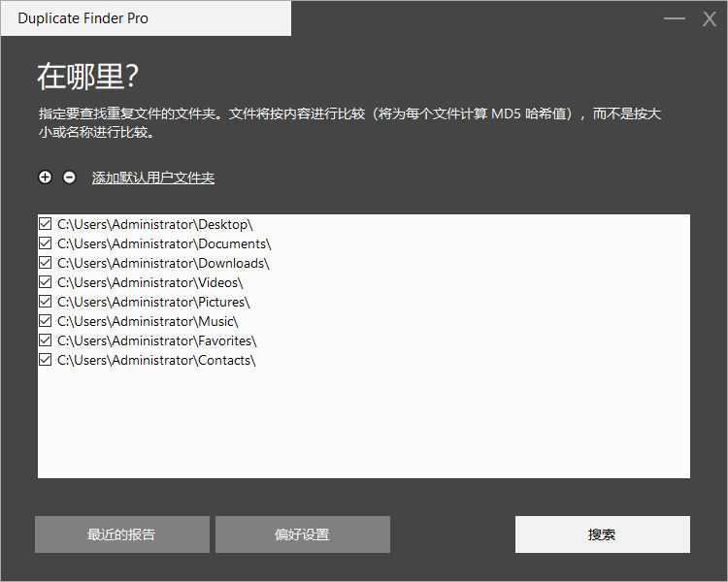This screenshot has width=728, height=582.
Task: Select the C:\Users\Administrator\Documents\ path text
Action: click(164, 244)
